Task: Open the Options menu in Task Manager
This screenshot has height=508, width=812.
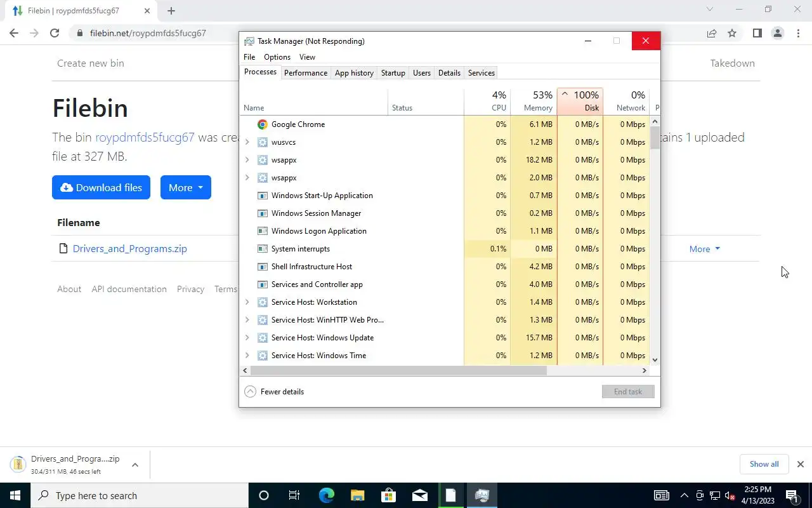Action: point(277,57)
